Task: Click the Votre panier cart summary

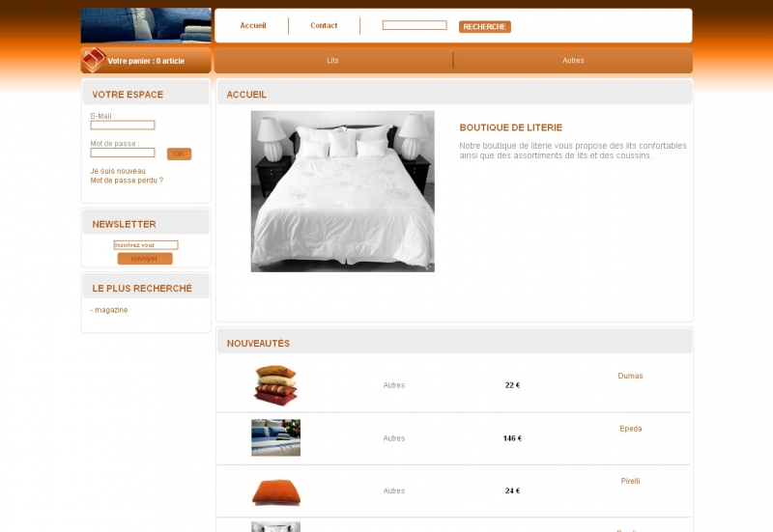Action: (x=146, y=61)
